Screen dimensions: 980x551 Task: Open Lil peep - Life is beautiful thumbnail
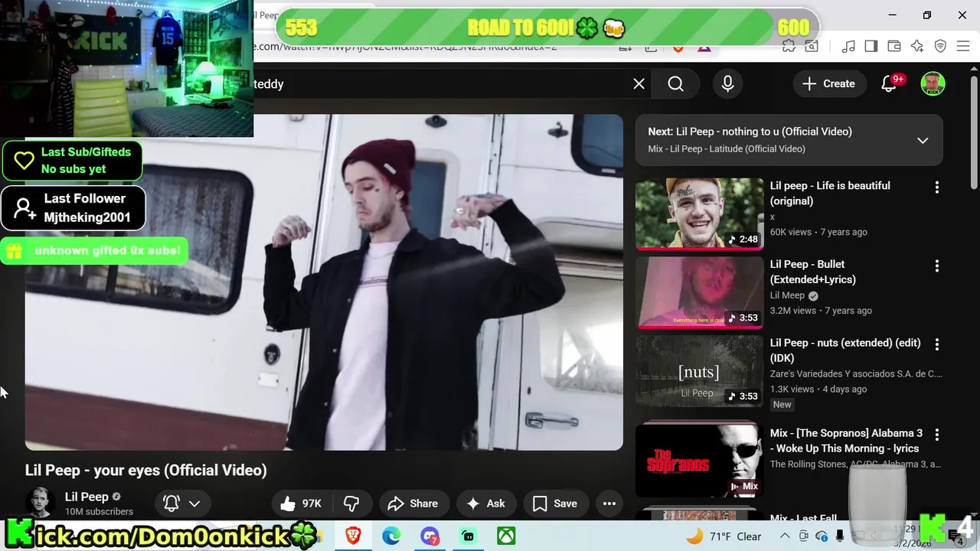[x=699, y=214]
